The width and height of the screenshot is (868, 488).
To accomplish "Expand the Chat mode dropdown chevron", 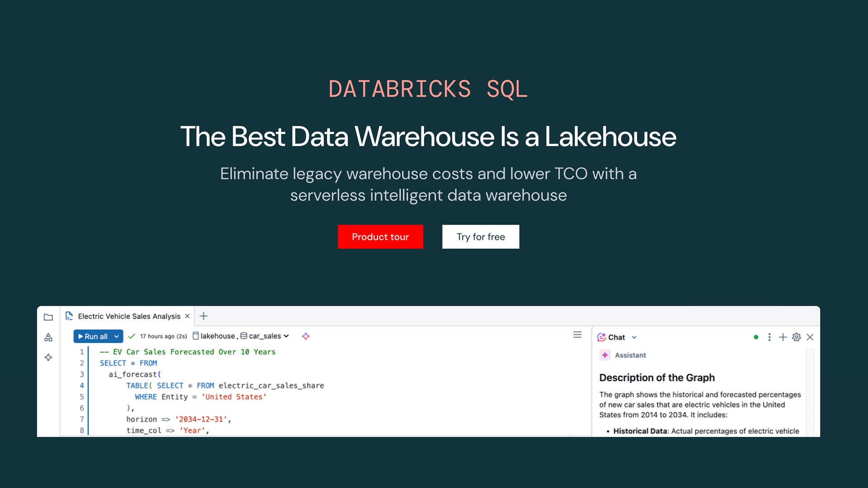I will coord(634,338).
